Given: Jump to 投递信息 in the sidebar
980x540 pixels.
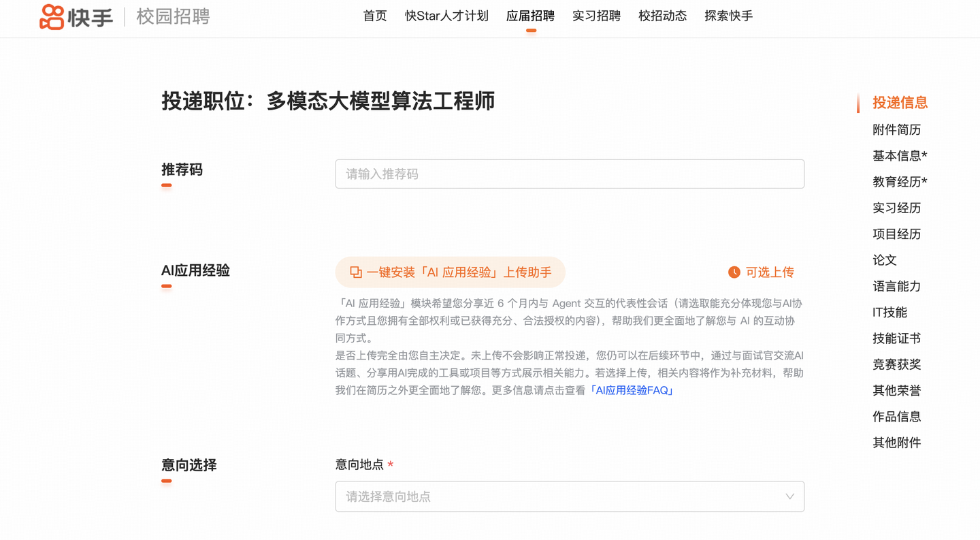Looking at the screenshot, I should 900,103.
